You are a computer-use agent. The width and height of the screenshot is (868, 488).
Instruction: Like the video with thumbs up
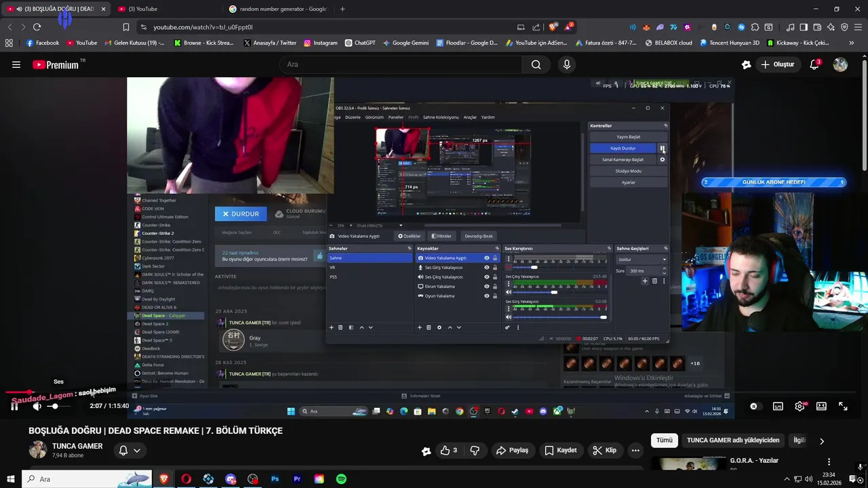448,450
